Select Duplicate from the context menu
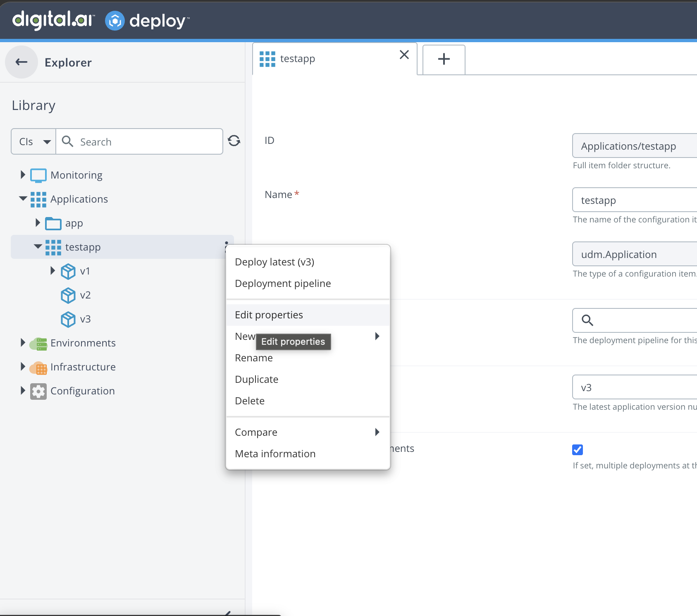Viewport: 697px width, 616px height. [308, 380]
